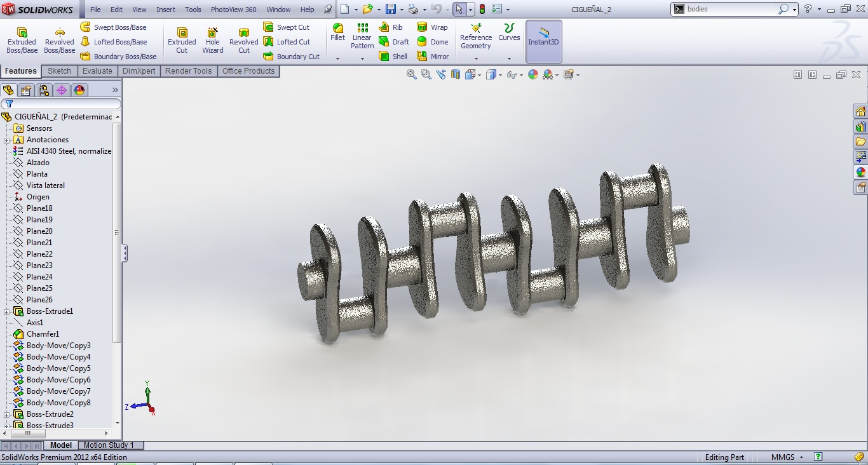Choose Swept Boss/Base in the ribbon
This screenshot has height=465, width=868.
point(113,27)
